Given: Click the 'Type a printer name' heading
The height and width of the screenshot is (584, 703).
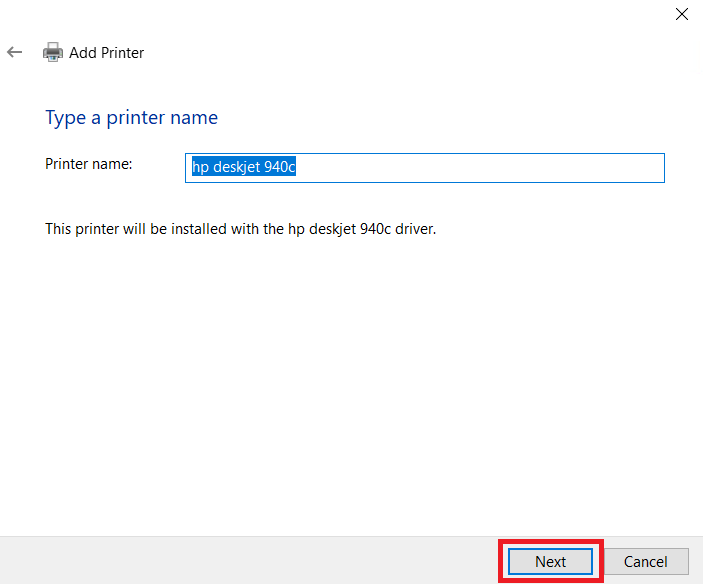Looking at the screenshot, I should [131, 118].
